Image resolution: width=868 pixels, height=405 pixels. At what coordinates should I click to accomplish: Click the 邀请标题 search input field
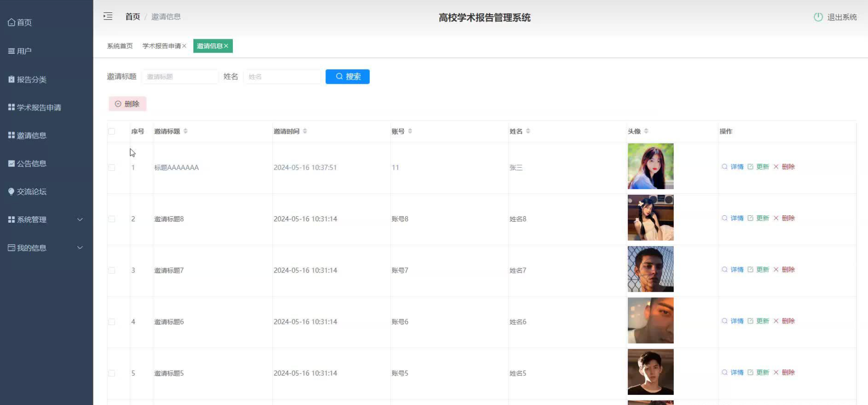(x=180, y=77)
